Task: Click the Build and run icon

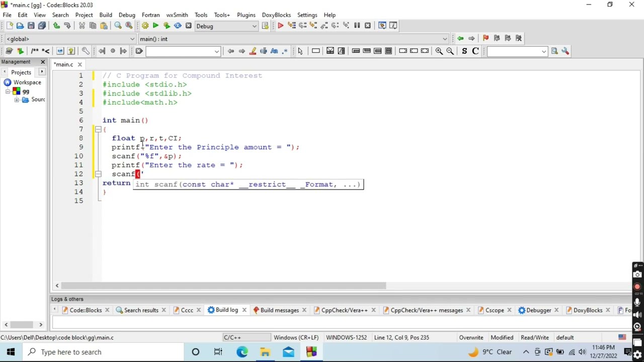Action: [167, 26]
